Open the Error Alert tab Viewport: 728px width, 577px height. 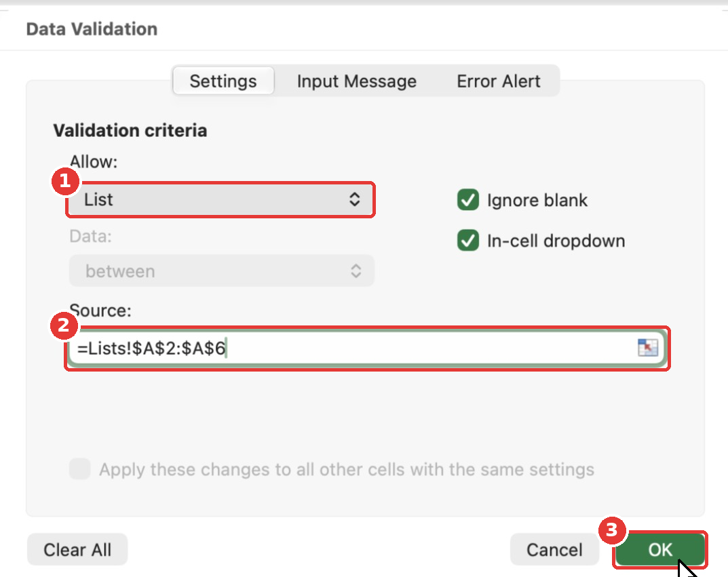499,81
